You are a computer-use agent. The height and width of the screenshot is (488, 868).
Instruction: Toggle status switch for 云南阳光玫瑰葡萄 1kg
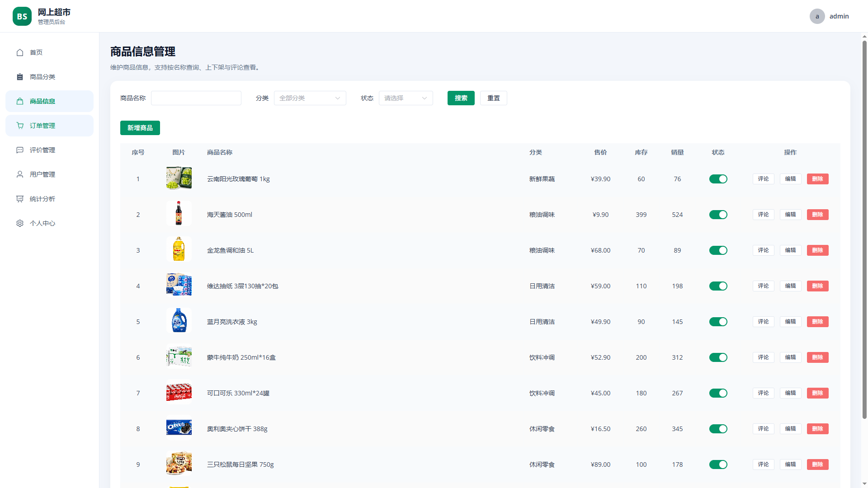pyautogui.click(x=718, y=179)
